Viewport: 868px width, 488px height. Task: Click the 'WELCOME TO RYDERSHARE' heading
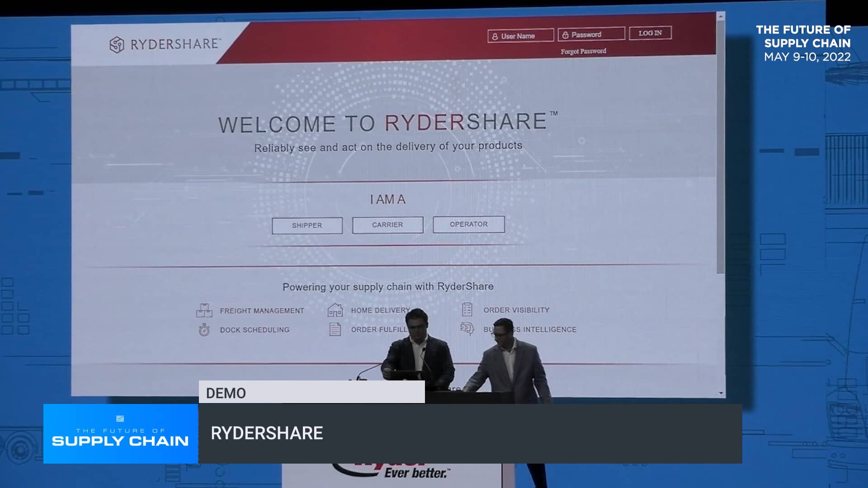click(388, 122)
